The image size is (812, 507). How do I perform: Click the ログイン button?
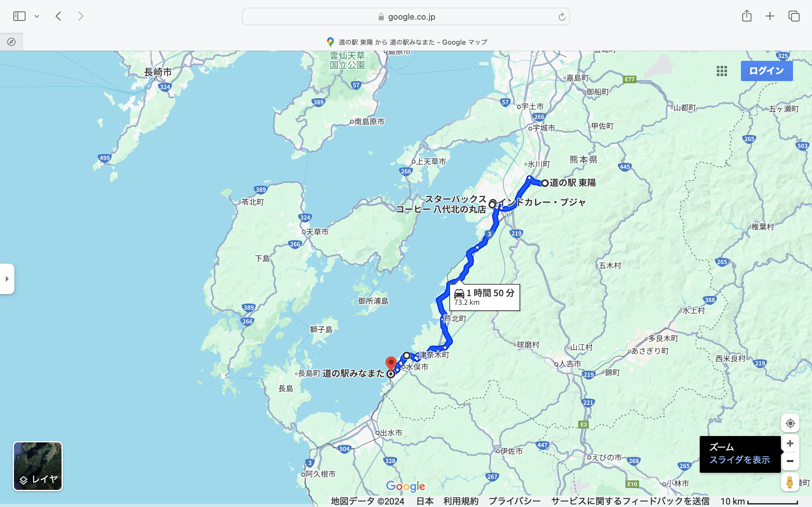coord(767,71)
